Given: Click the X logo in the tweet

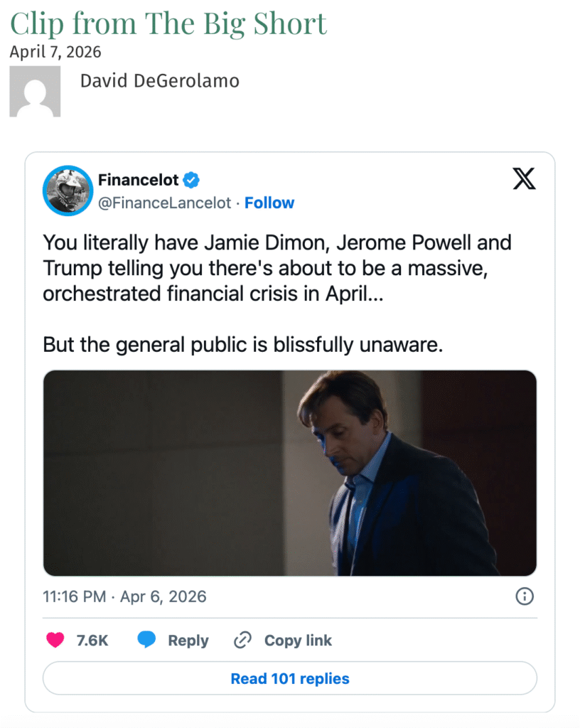Looking at the screenshot, I should click(524, 179).
